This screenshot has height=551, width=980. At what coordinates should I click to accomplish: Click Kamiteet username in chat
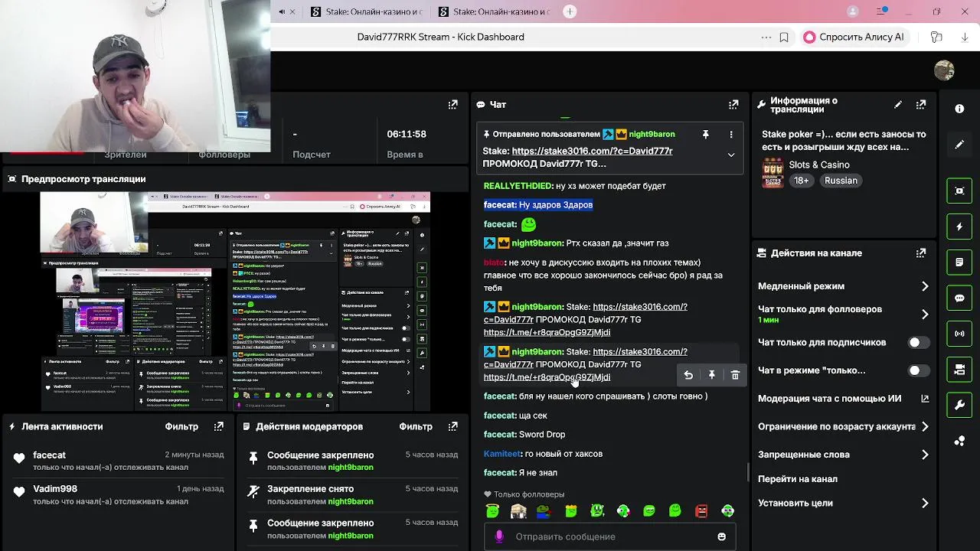click(x=503, y=454)
